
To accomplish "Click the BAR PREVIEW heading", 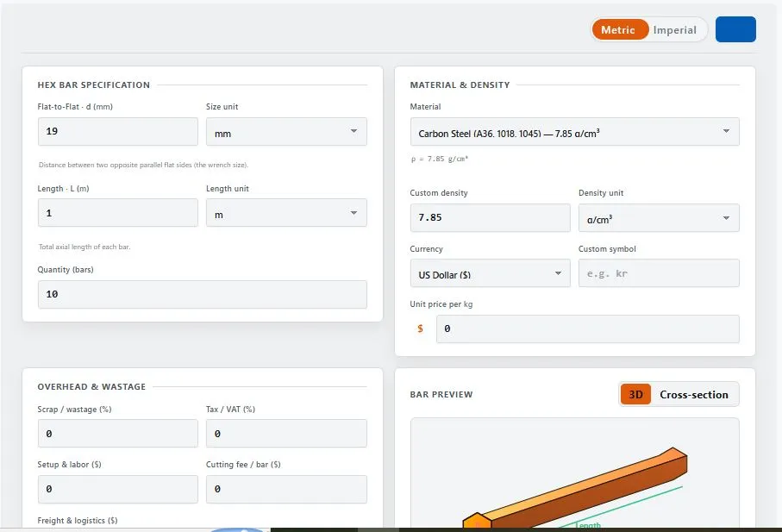I will click(441, 394).
